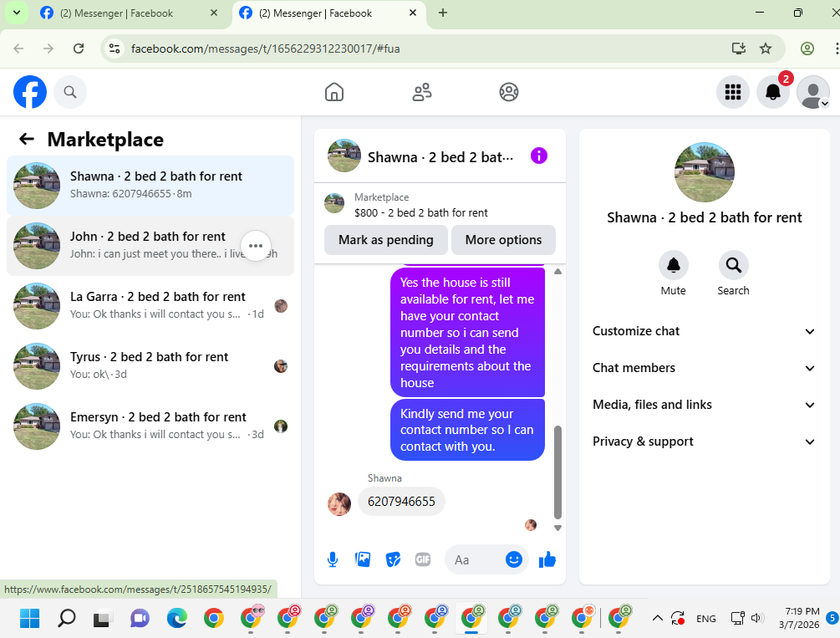840x638 pixels.
Task: Open the account profile avatar menu
Action: coord(812,92)
